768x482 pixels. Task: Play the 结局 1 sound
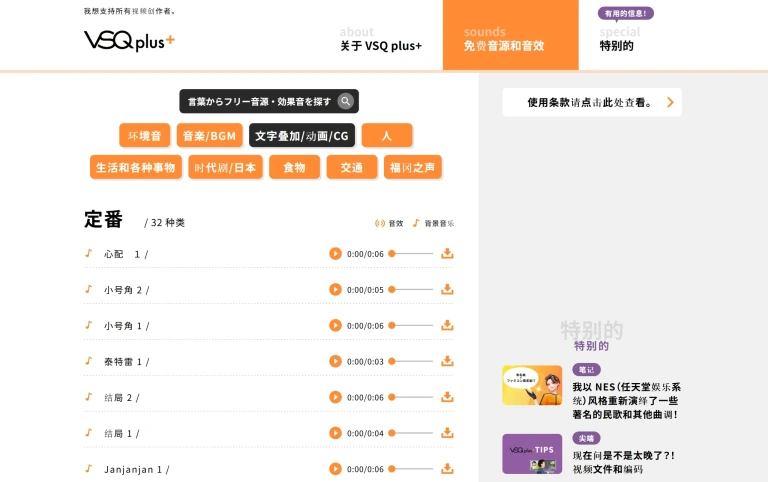point(335,433)
